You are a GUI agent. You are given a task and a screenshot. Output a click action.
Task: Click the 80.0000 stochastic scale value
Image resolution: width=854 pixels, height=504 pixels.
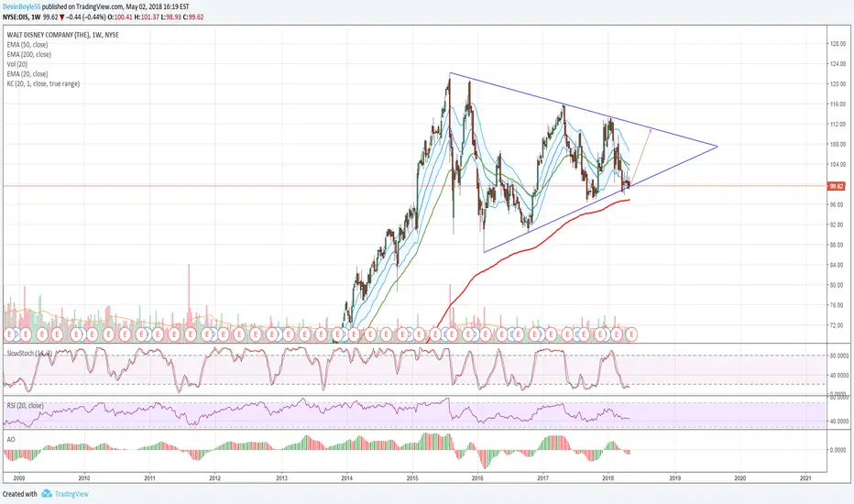[x=838, y=356]
